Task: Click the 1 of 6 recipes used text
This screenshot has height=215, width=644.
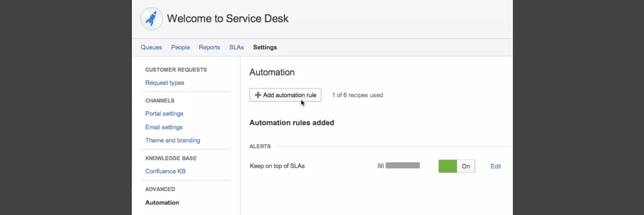Action: tap(358, 95)
